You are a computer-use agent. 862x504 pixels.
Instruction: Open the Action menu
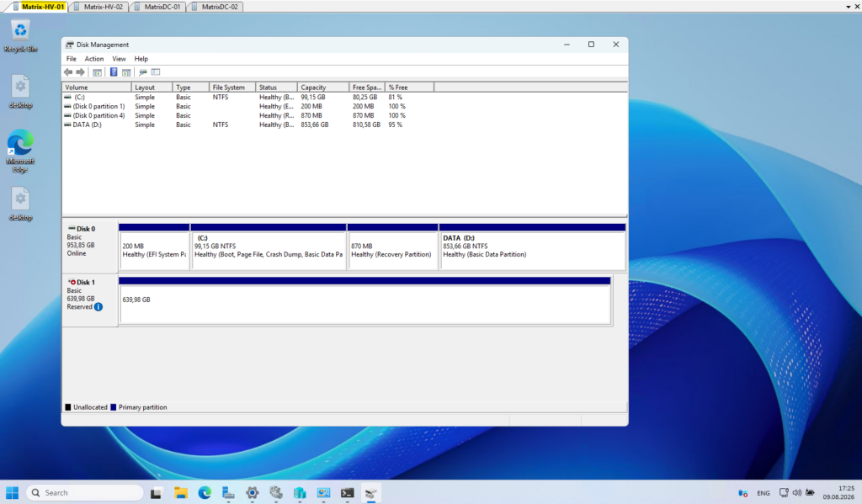[94, 59]
